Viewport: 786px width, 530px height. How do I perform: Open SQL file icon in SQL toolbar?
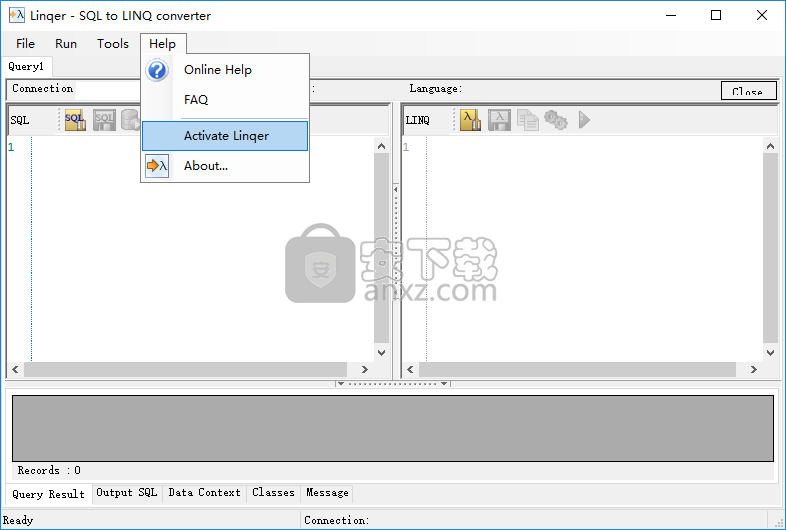pos(75,120)
